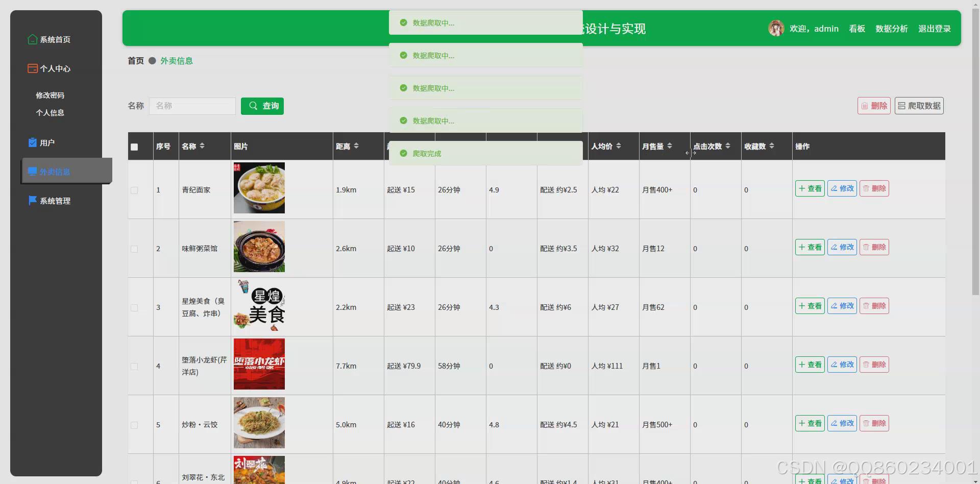
Task: Open 看板 from top navigation
Action: click(857, 29)
